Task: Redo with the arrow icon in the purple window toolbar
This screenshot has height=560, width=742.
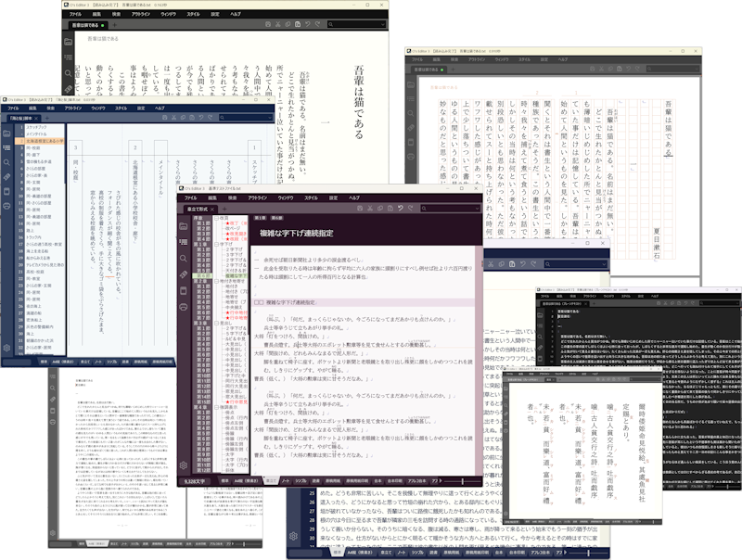Action: click(x=410, y=208)
